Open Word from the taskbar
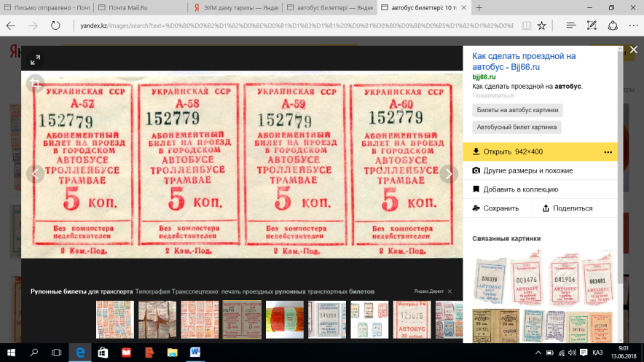644x362 pixels. click(195, 353)
